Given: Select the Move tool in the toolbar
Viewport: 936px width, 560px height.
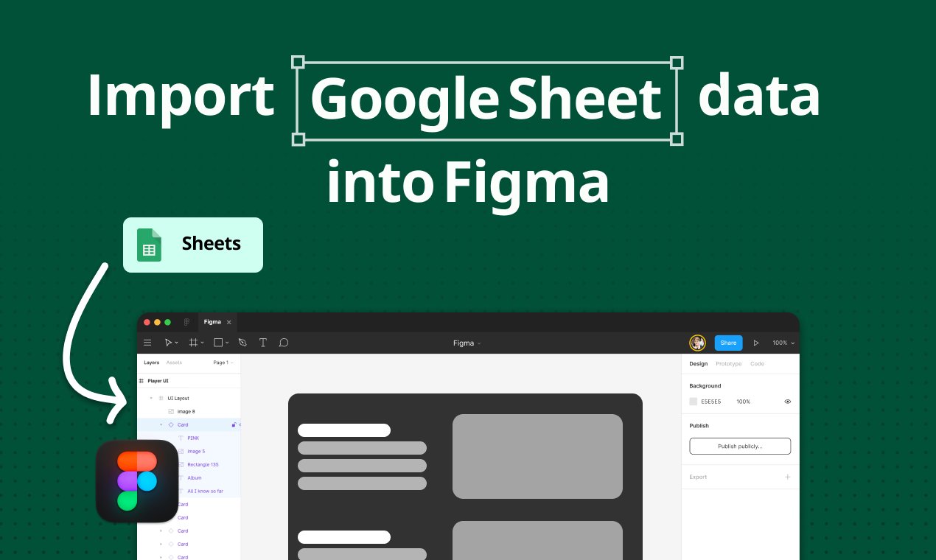Looking at the screenshot, I should (168, 342).
